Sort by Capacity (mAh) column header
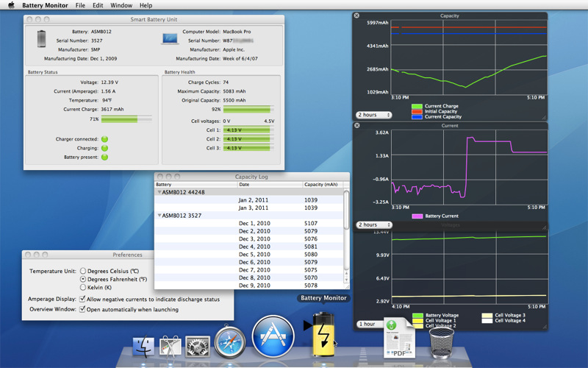588x368 pixels. pyautogui.click(x=323, y=185)
